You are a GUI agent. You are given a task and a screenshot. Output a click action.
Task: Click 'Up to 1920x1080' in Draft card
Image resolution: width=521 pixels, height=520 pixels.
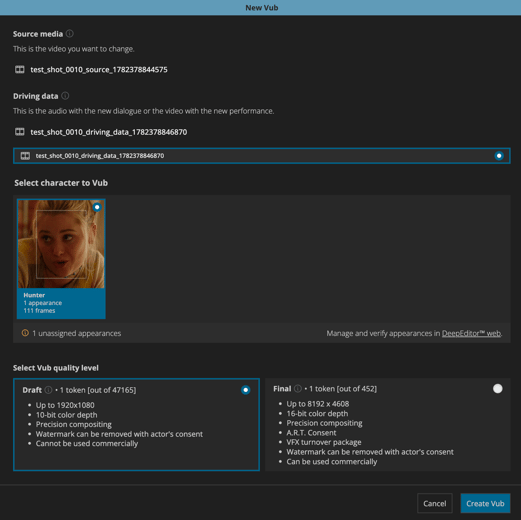(65, 405)
